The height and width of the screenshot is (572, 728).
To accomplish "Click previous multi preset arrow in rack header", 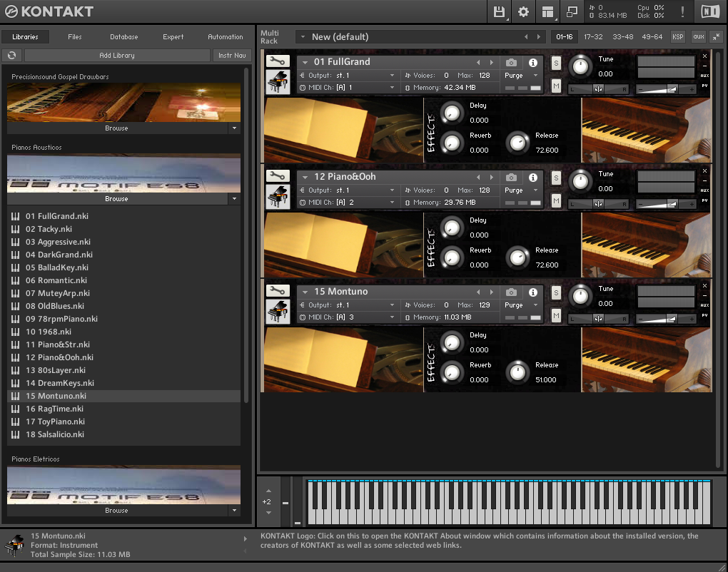I will click(x=526, y=36).
